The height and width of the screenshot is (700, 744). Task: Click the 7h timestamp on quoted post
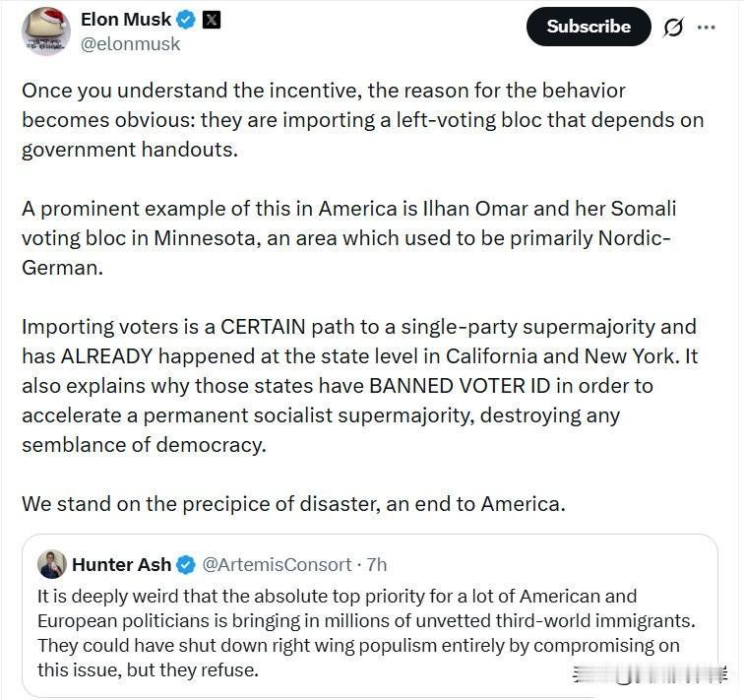coord(376,564)
